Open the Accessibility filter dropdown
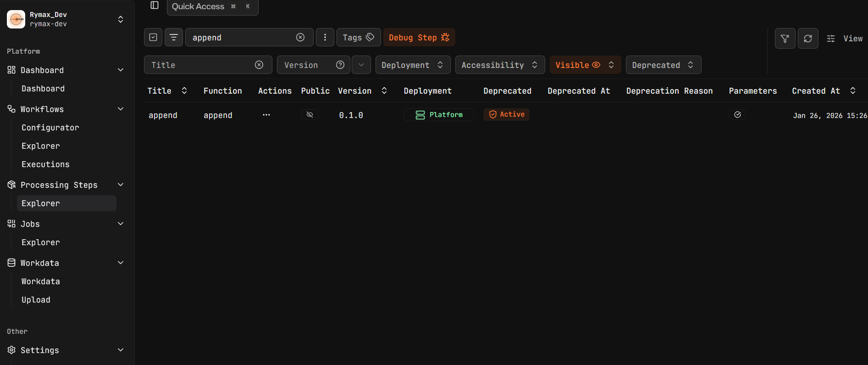 coord(500,65)
